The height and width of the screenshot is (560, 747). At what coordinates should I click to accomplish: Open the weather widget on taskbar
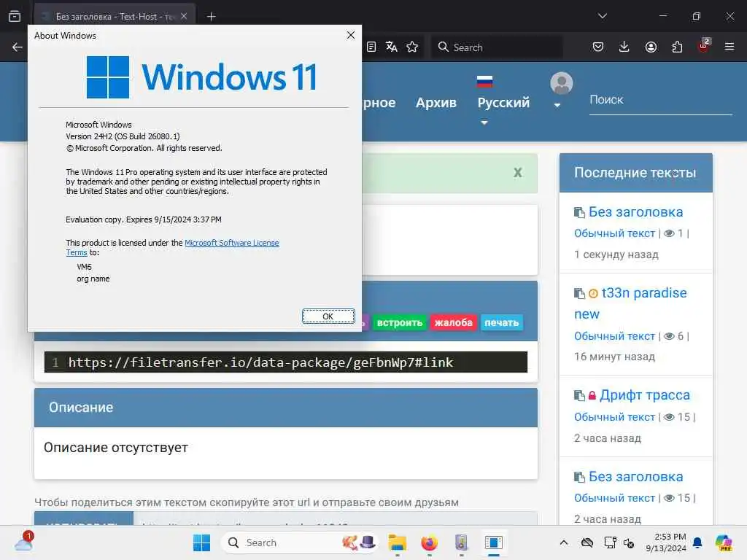[24, 542]
